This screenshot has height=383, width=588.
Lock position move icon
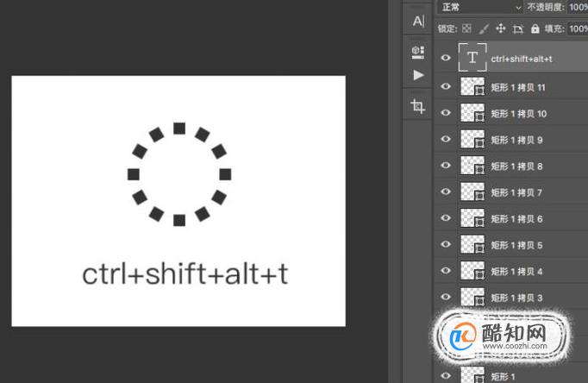click(x=501, y=28)
